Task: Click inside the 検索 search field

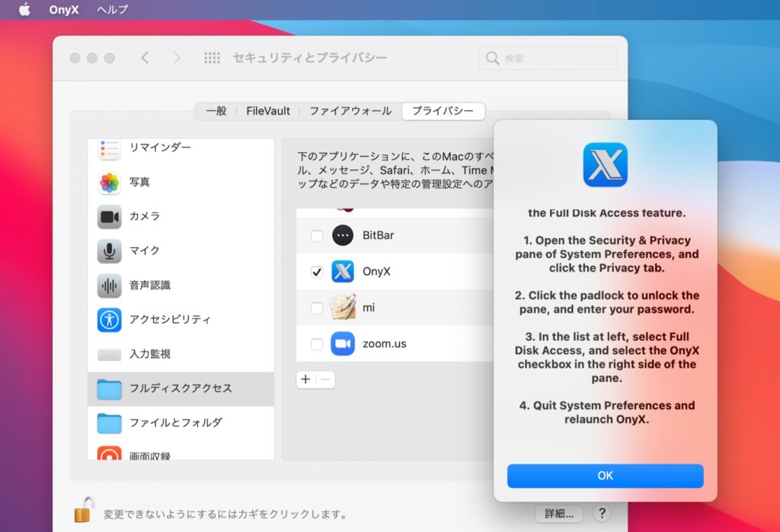Action: [547, 57]
